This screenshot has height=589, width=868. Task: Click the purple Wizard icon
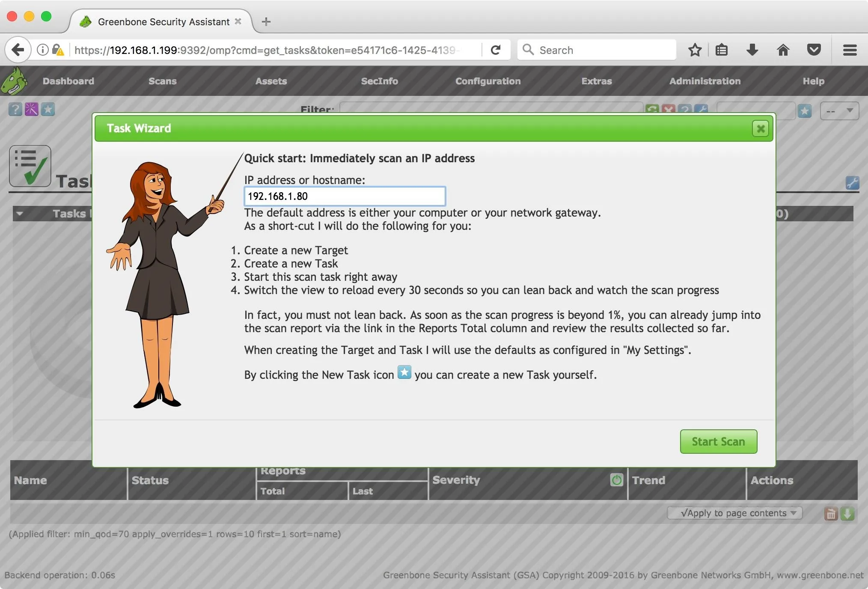32,110
